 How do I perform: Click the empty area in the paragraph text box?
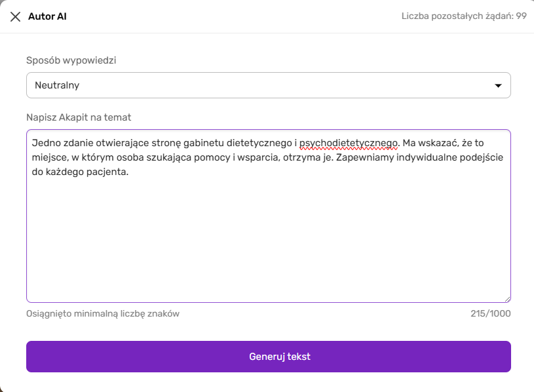[x=268, y=243]
